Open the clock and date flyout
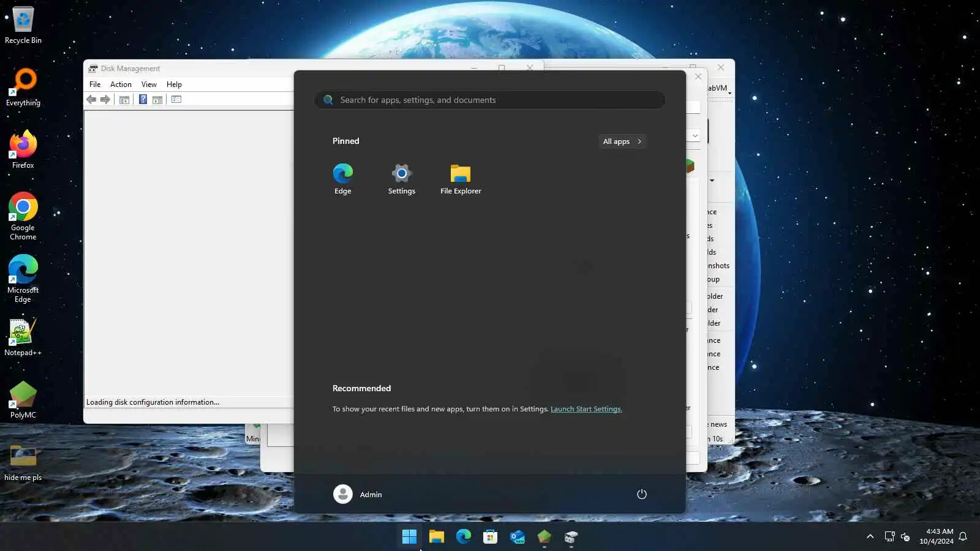This screenshot has height=551, width=980. pos(936,536)
